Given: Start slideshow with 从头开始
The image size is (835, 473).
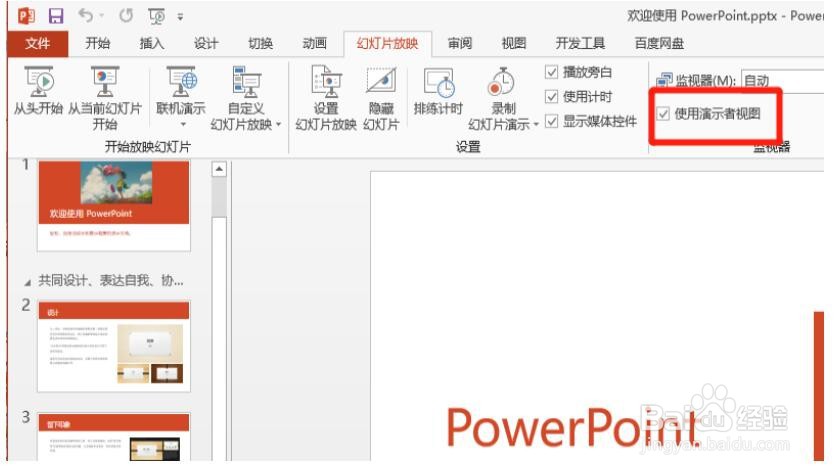Looking at the screenshot, I should [38, 91].
